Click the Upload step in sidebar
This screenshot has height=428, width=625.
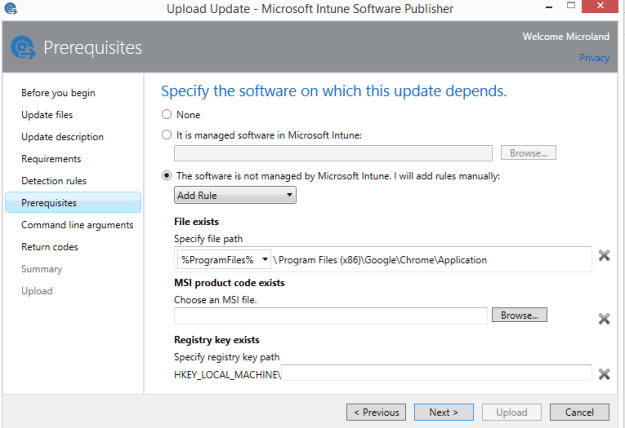(x=37, y=291)
